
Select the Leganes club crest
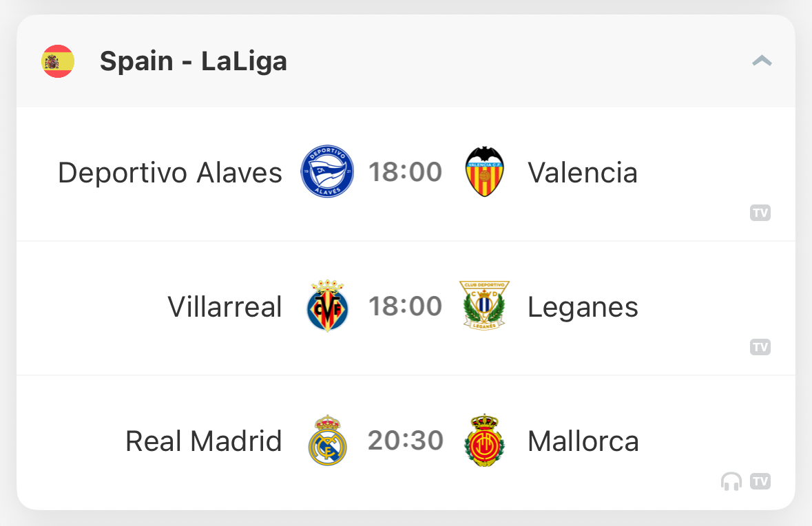(485, 306)
